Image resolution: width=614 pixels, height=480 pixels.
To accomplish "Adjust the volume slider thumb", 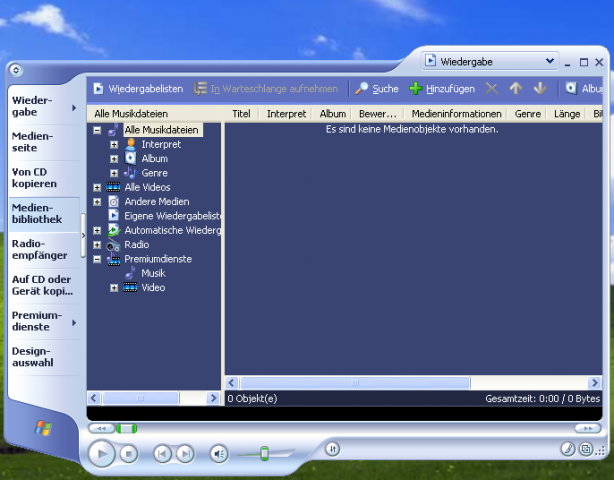I will point(265,453).
